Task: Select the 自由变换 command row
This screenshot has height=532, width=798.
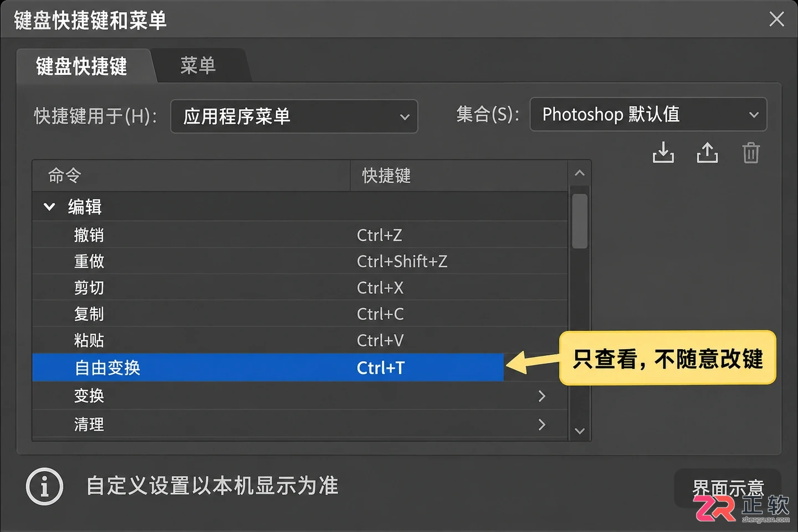Action: 268,367
